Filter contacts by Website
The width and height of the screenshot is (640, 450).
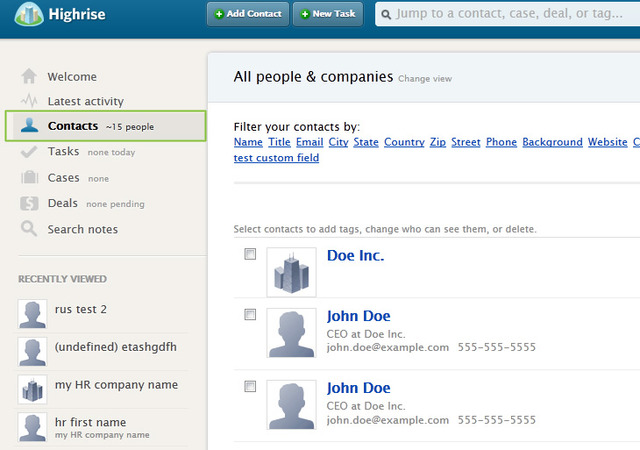pos(607,142)
